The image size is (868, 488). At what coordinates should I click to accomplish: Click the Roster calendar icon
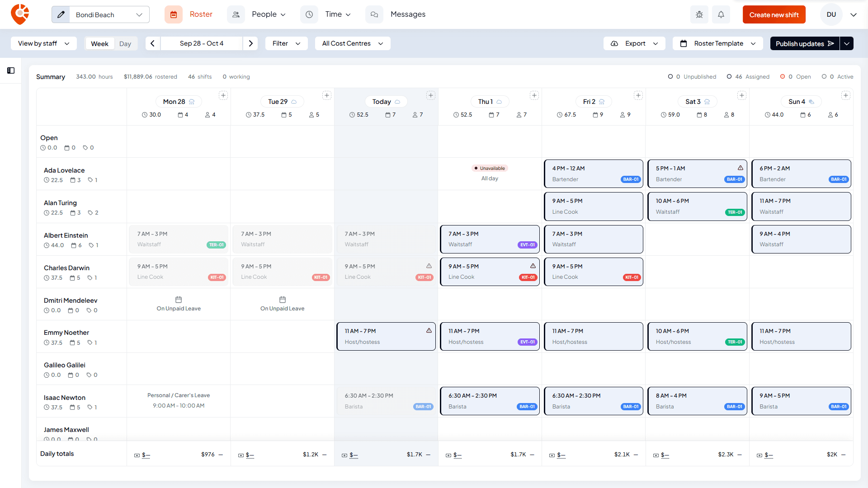point(174,14)
